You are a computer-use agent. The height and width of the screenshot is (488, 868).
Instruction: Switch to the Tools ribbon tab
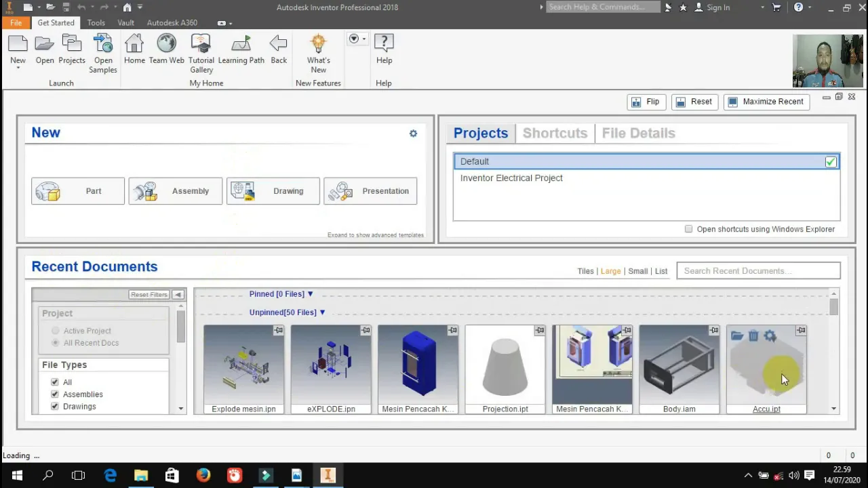pos(96,22)
